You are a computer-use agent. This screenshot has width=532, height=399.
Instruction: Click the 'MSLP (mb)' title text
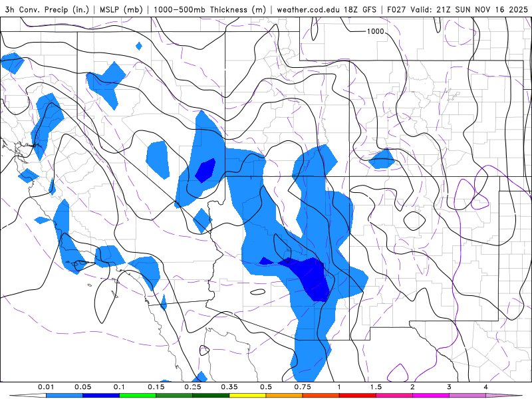coord(121,9)
